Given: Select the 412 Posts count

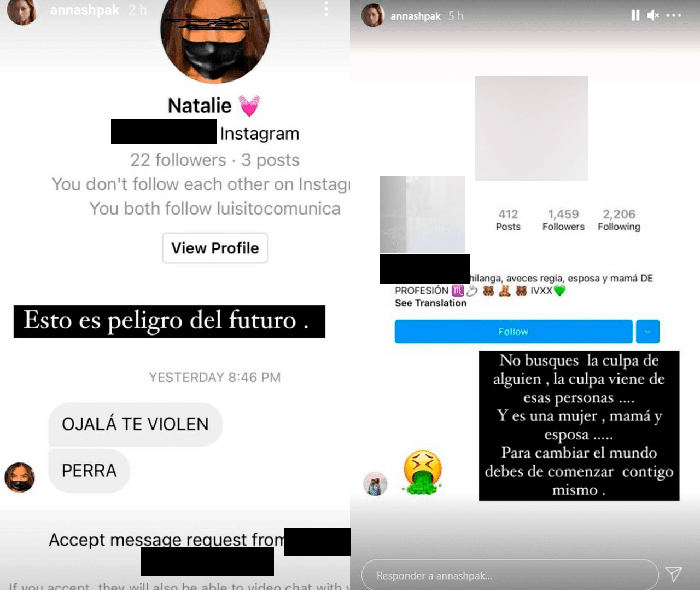Looking at the screenshot, I should pyautogui.click(x=508, y=220).
